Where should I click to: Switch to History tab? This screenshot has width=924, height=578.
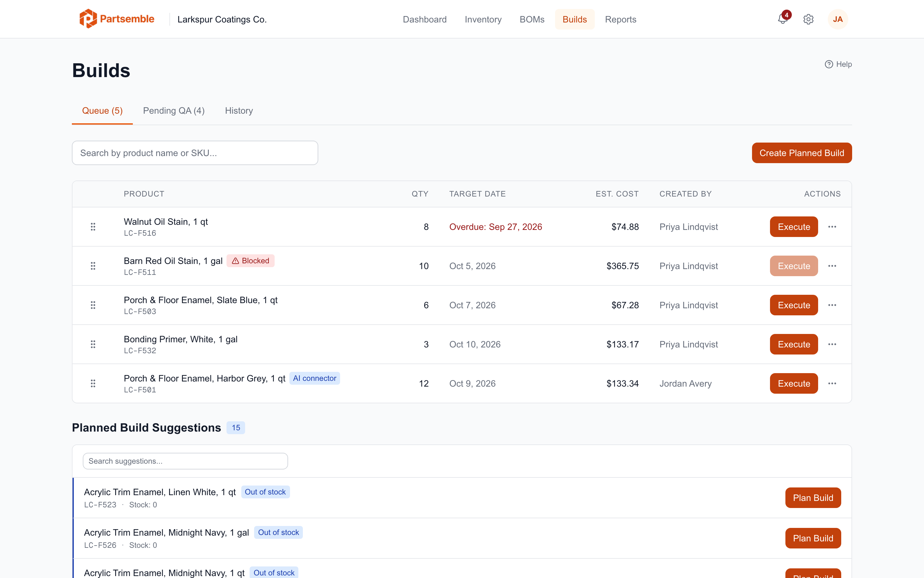[x=239, y=111]
